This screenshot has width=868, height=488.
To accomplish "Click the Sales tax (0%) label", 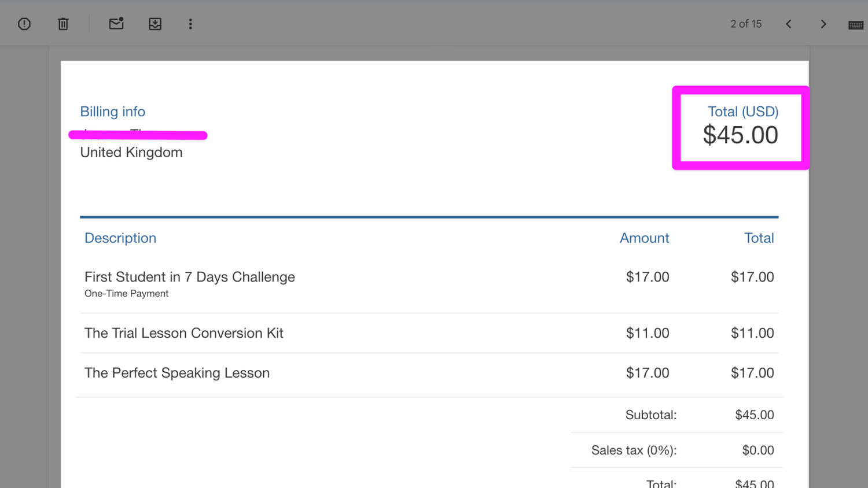I will 634,450.
